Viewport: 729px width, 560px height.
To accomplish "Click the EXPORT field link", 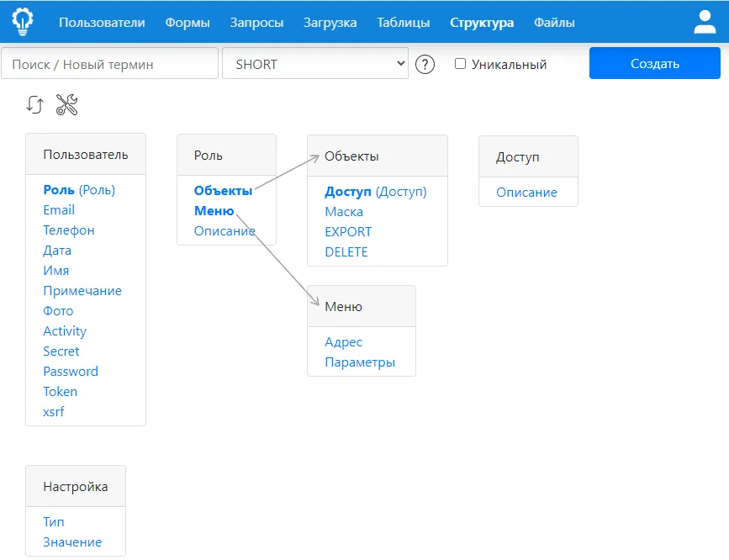I will 348,231.
